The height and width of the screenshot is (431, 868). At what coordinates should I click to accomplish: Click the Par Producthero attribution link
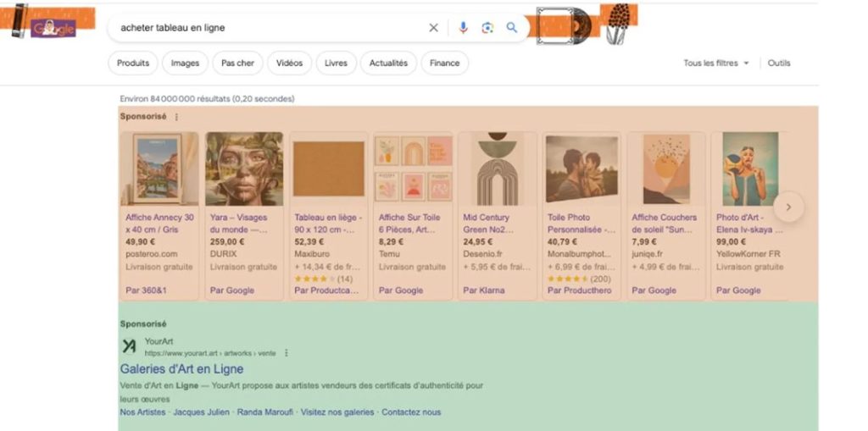(580, 290)
